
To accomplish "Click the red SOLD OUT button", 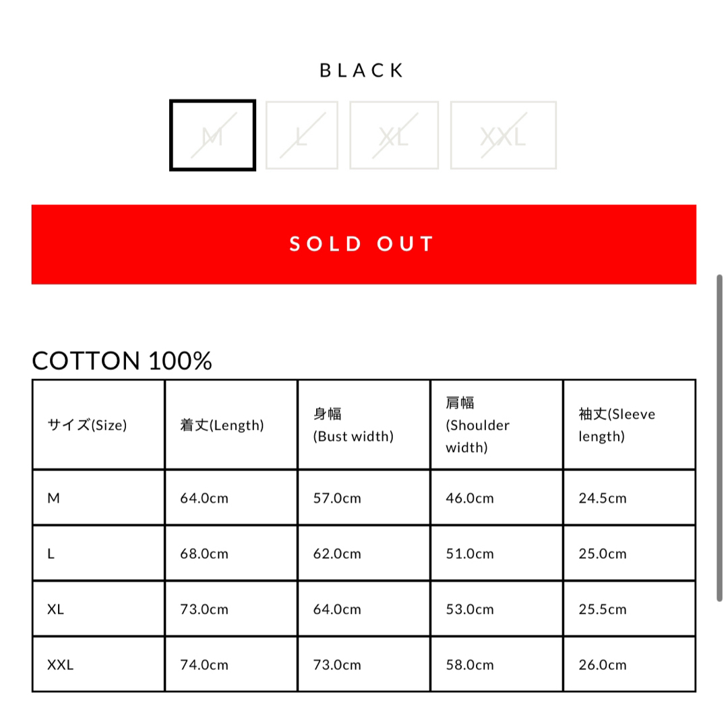I will click(364, 244).
